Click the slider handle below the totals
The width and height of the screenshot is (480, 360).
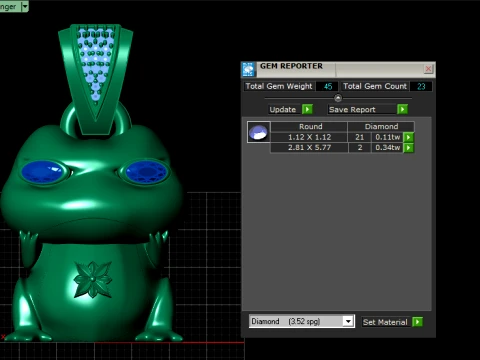click(338, 98)
